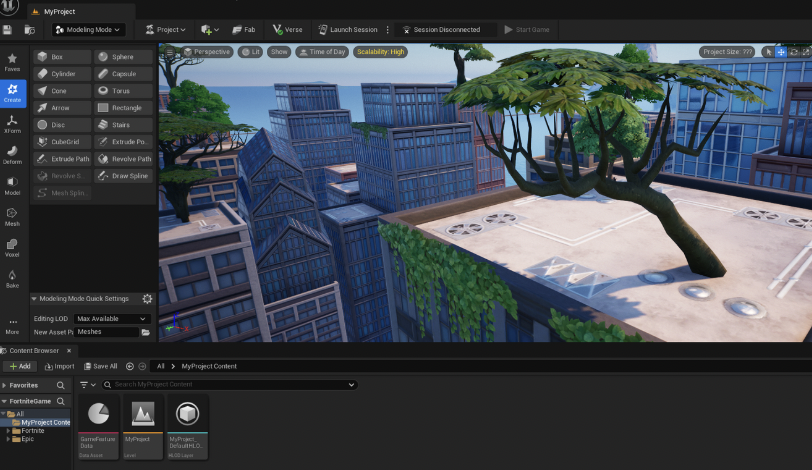This screenshot has width=812, height=470.
Task: Click the Import button
Action: pyautogui.click(x=60, y=366)
